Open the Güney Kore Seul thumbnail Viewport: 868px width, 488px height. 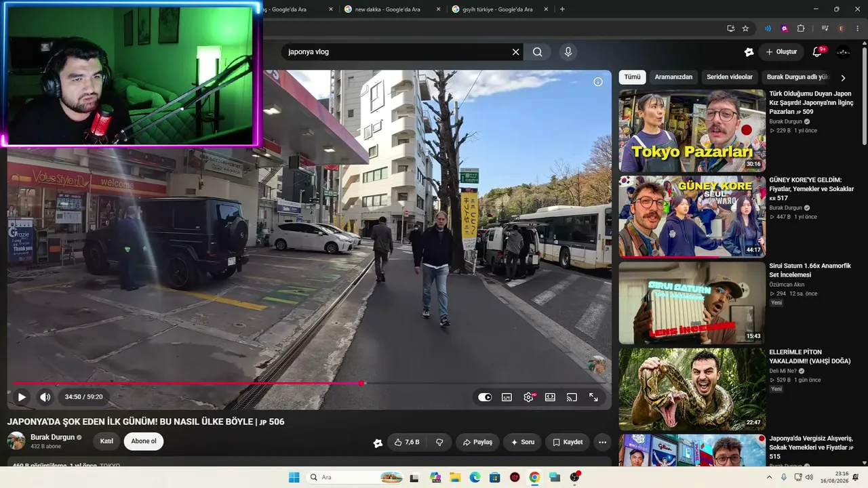pos(692,217)
